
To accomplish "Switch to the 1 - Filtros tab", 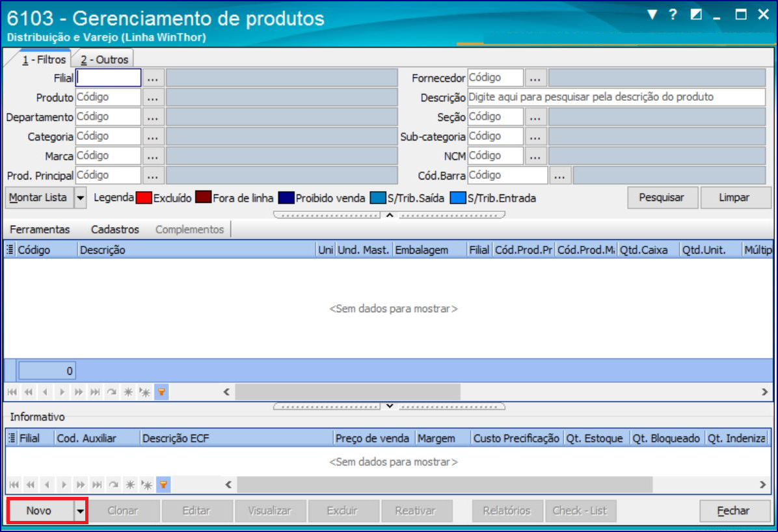I will point(44,60).
